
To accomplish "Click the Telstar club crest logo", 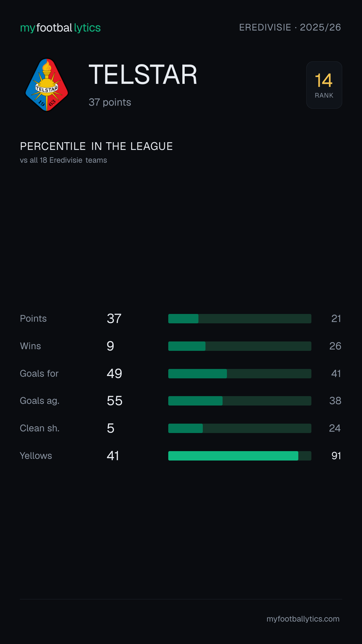I will (x=47, y=85).
